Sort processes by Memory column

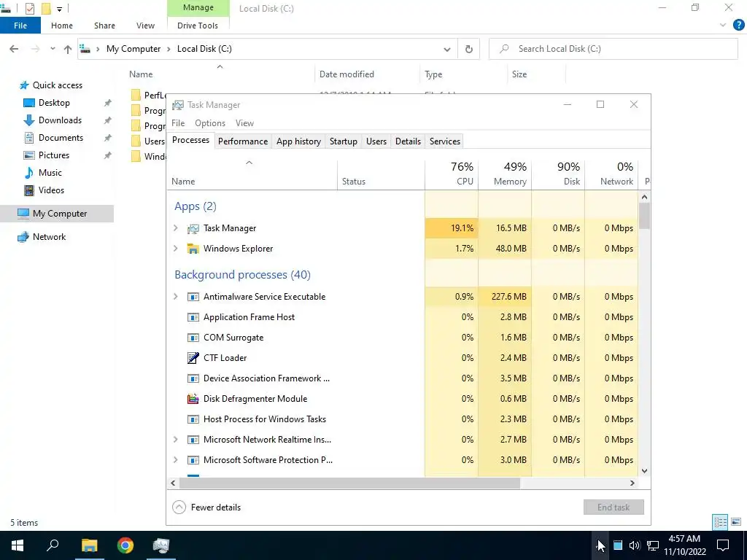coord(505,174)
